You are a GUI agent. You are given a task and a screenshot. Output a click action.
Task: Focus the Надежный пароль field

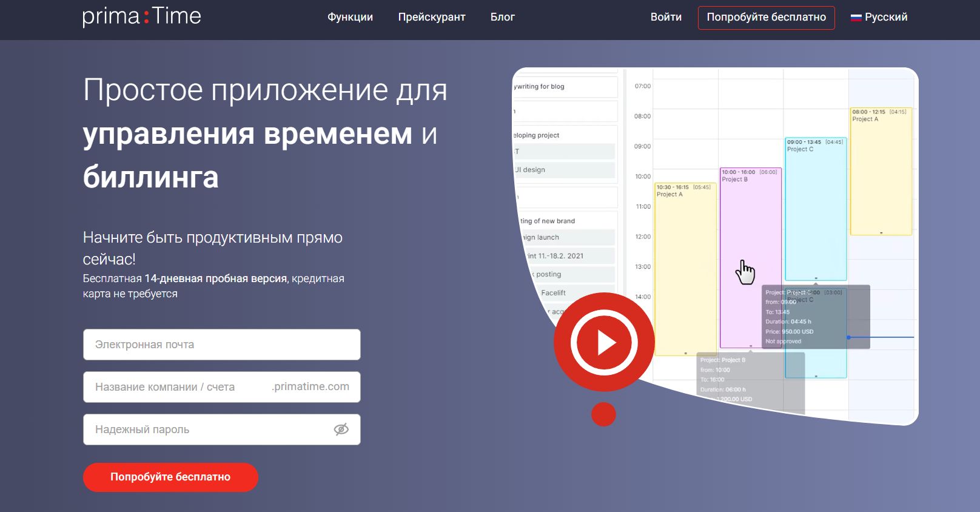pos(222,429)
